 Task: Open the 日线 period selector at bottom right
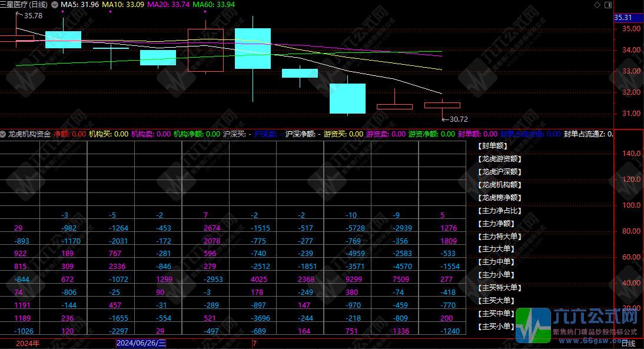(x=628, y=344)
